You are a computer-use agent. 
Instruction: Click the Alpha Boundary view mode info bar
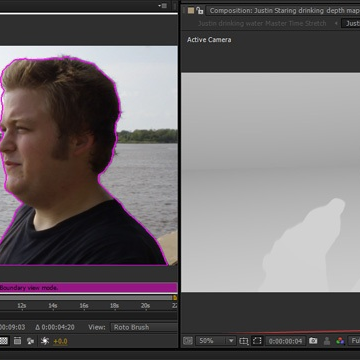point(89,288)
